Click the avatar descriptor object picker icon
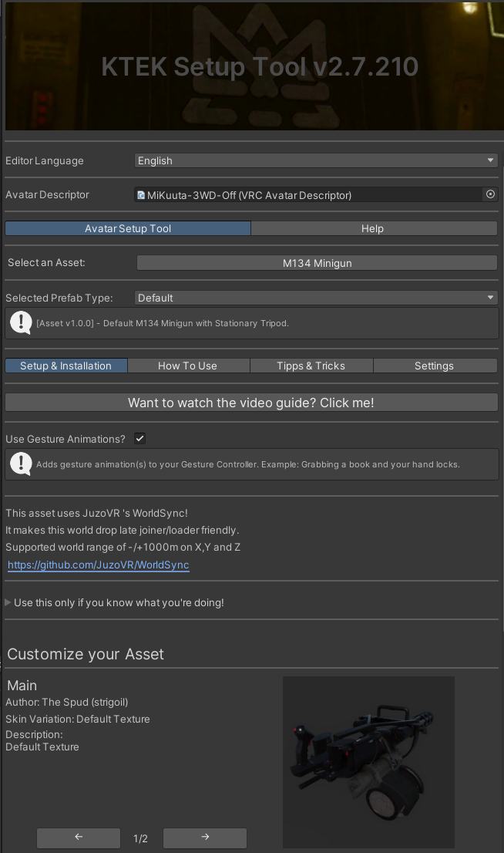504x853 pixels. coord(490,194)
